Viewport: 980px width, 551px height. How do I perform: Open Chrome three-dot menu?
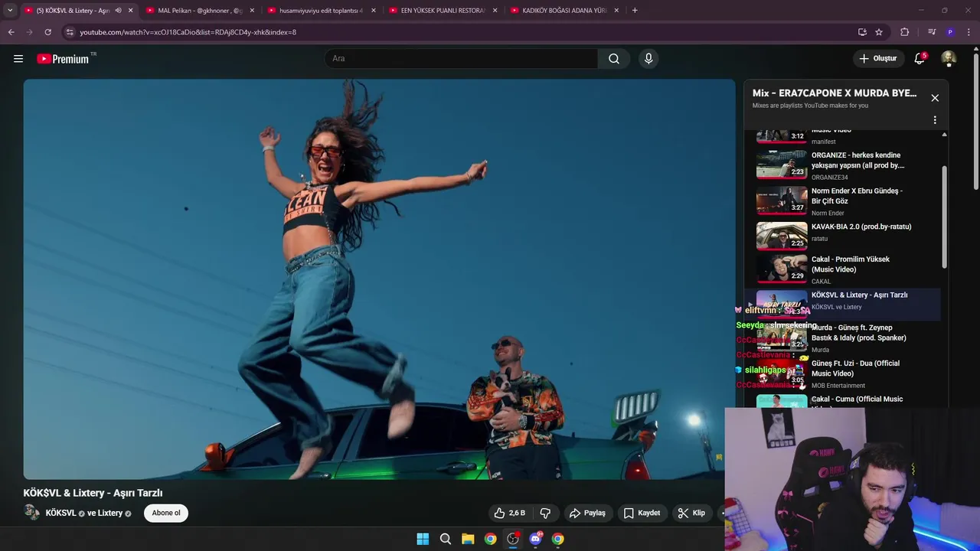point(969,32)
